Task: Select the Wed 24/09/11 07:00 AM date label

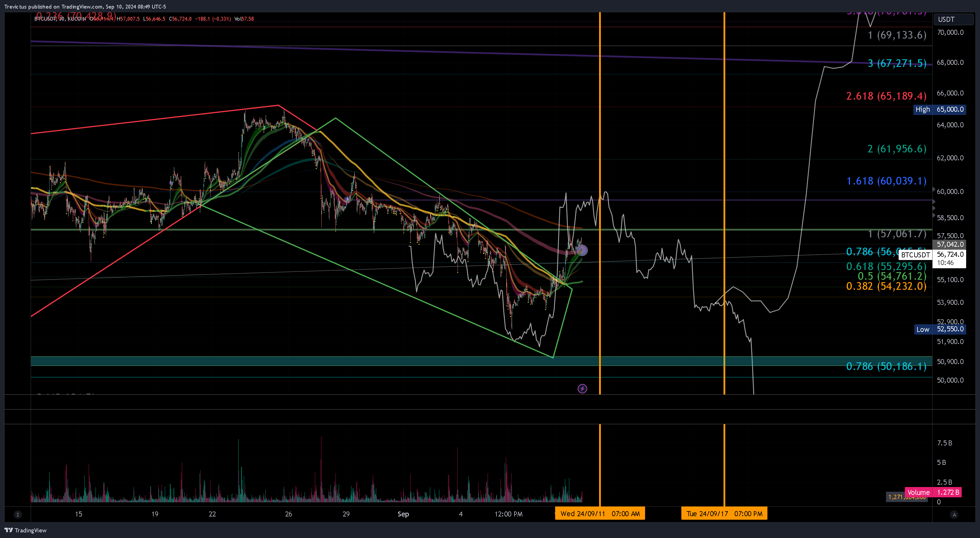Action: pyautogui.click(x=600, y=514)
